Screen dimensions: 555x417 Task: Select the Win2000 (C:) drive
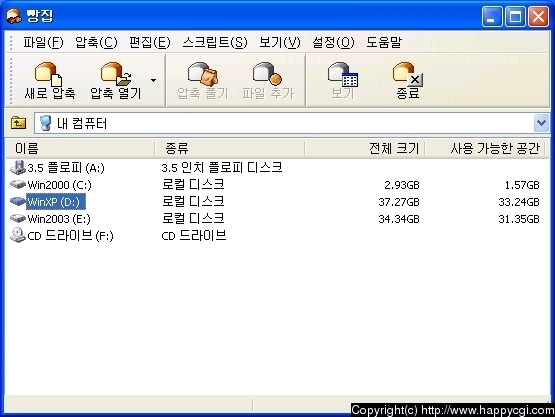point(59,185)
